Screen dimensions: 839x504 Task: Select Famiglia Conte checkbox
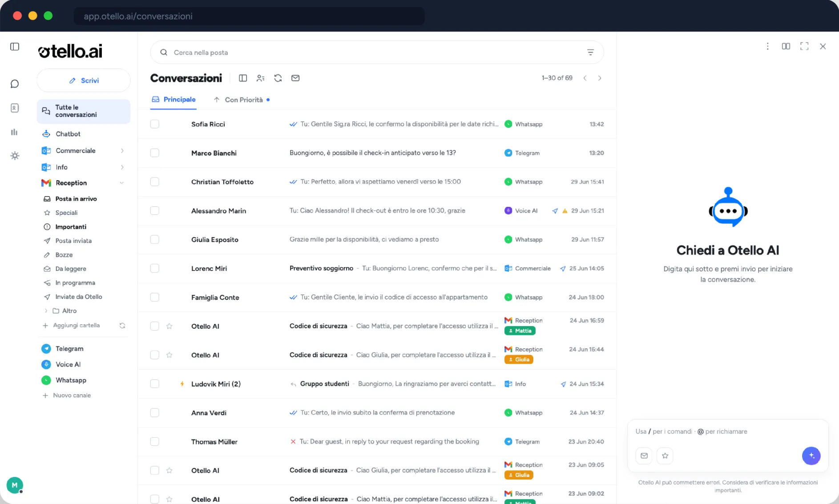click(x=155, y=297)
